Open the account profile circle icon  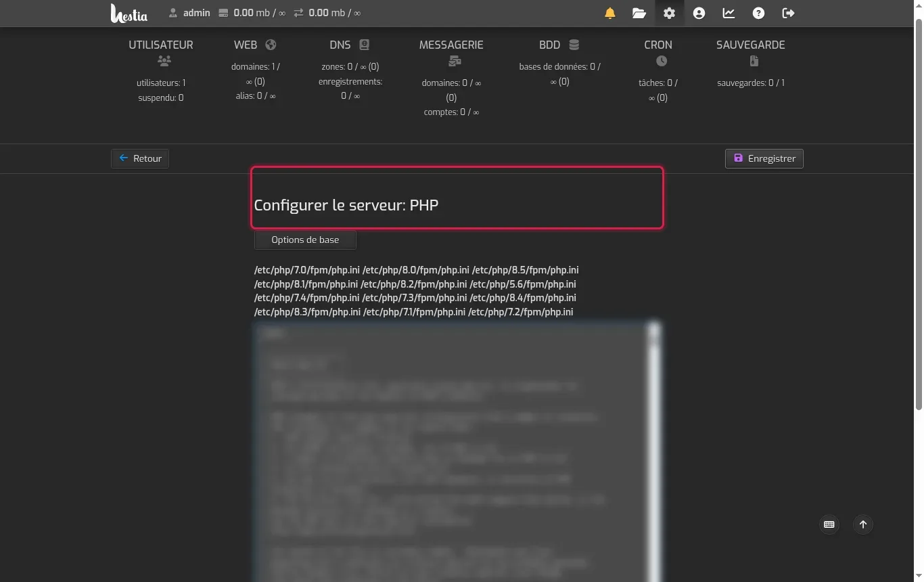coord(699,13)
